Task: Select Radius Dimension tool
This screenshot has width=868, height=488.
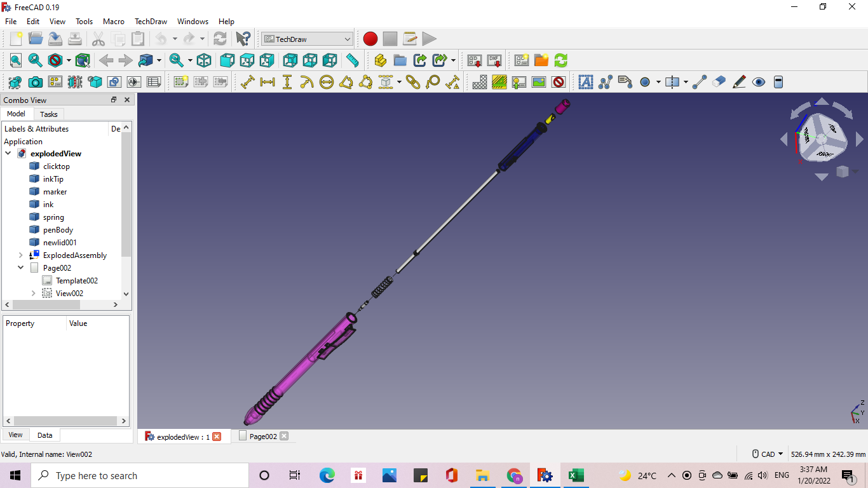Action: point(307,82)
